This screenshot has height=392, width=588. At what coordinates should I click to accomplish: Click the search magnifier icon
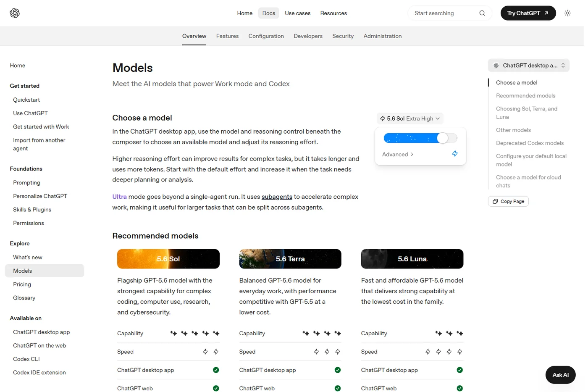[482, 13]
